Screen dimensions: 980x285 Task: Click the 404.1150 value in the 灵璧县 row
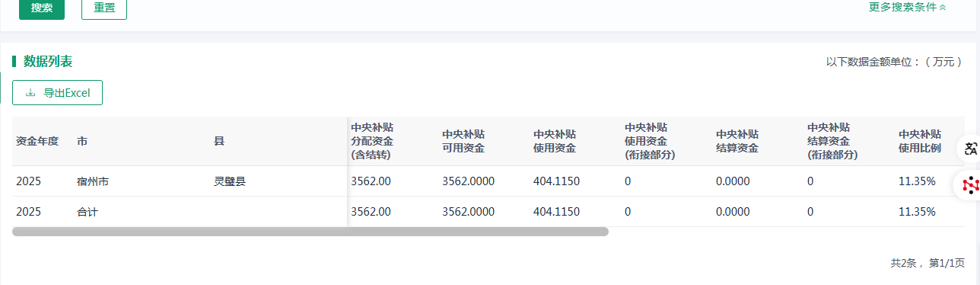pyautogui.click(x=557, y=181)
